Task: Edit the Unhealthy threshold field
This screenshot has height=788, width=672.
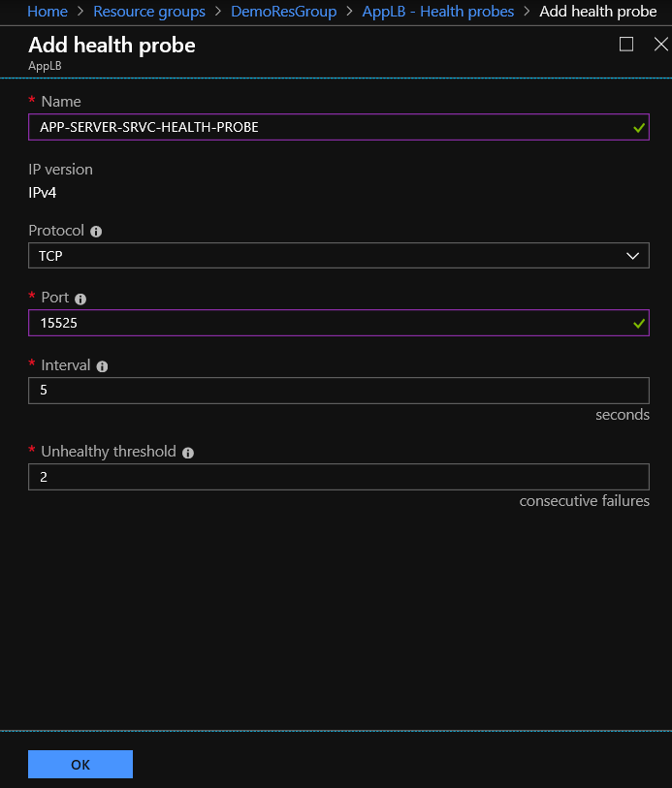Action: click(x=338, y=477)
